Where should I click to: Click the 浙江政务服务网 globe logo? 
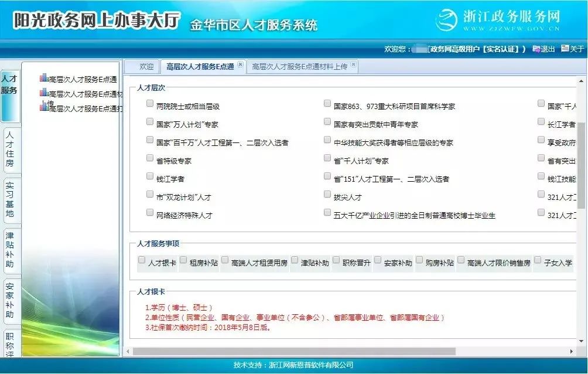coord(447,21)
